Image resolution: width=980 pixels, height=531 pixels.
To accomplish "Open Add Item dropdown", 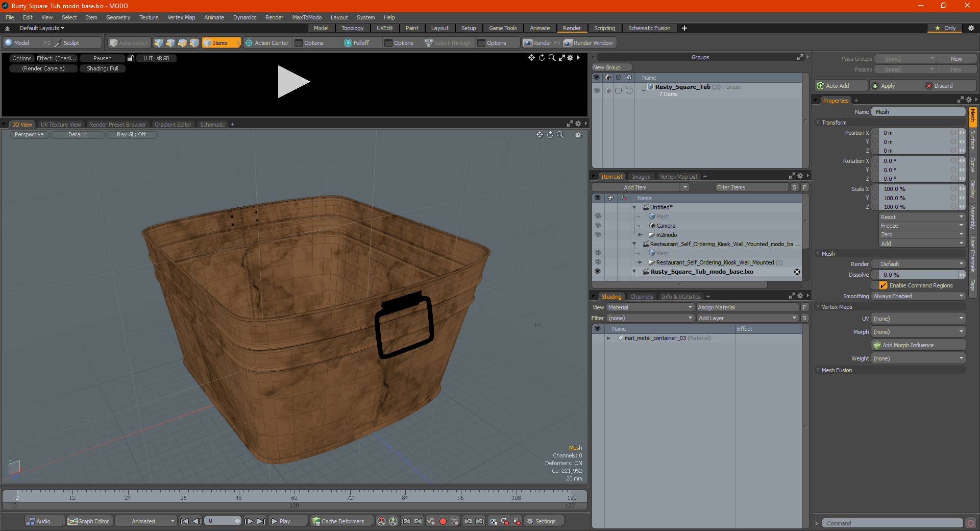I will [641, 187].
